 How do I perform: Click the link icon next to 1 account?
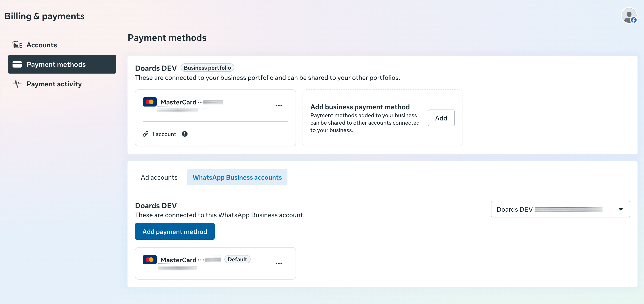tap(146, 134)
